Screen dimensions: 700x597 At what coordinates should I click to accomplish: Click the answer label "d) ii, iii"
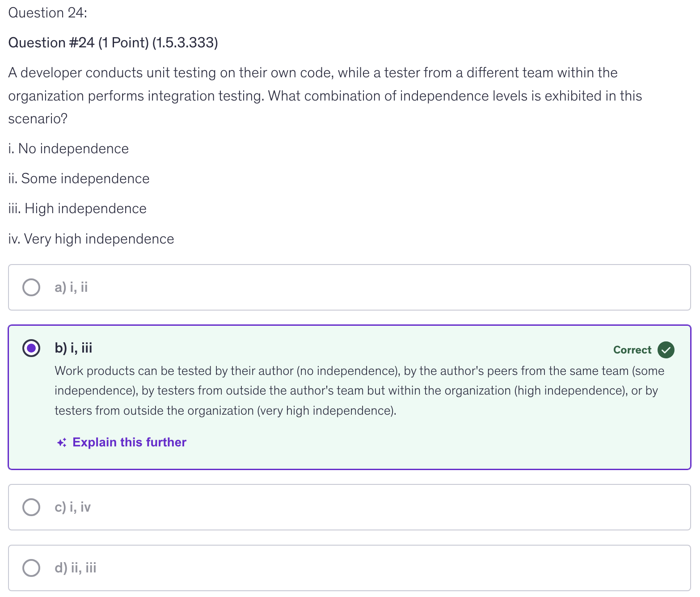pyautogui.click(x=75, y=568)
